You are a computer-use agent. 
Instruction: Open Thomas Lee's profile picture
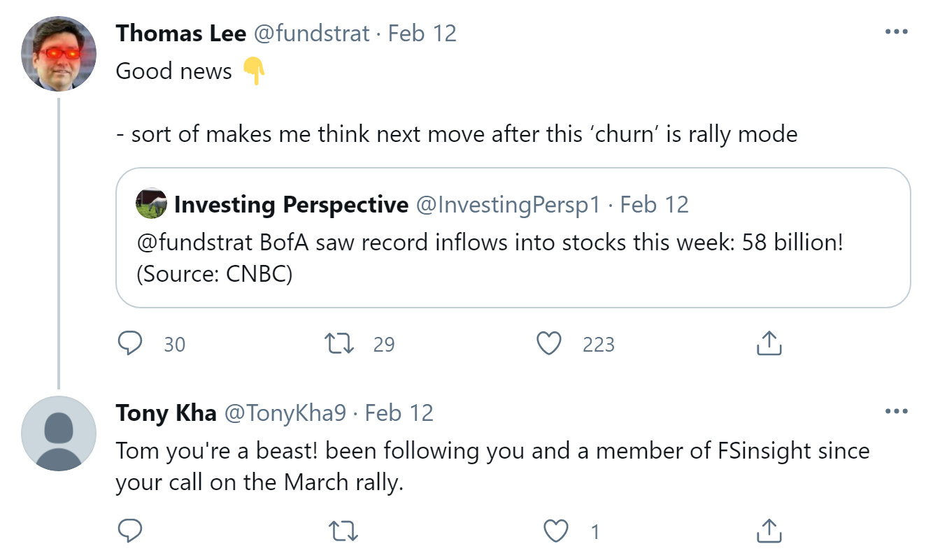pos(59,54)
